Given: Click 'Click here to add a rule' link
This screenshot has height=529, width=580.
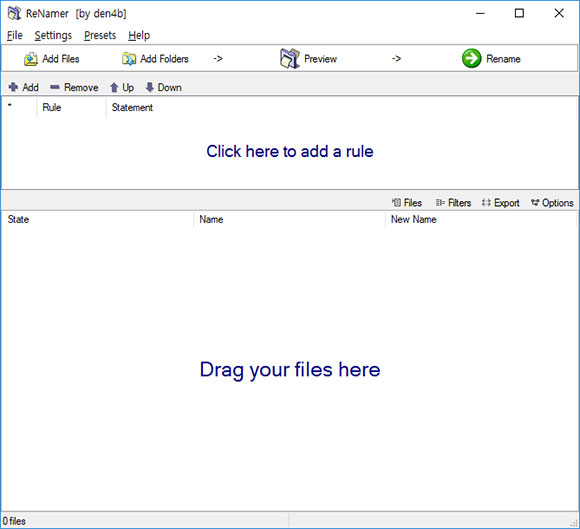Looking at the screenshot, I should pos(290,151).
